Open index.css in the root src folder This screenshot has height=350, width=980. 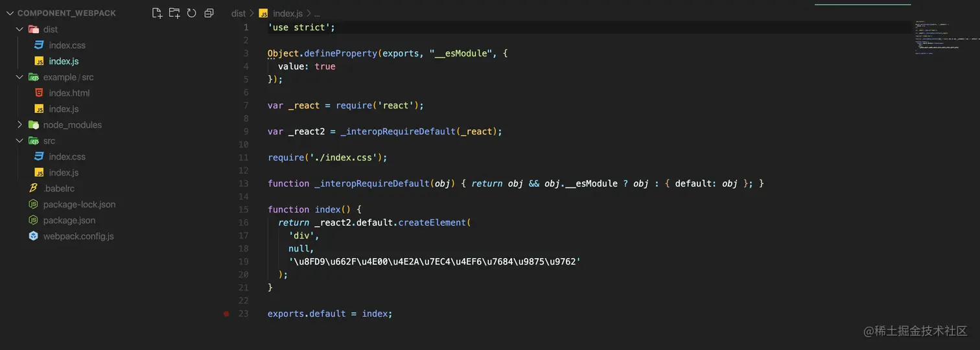pos(67,156)
